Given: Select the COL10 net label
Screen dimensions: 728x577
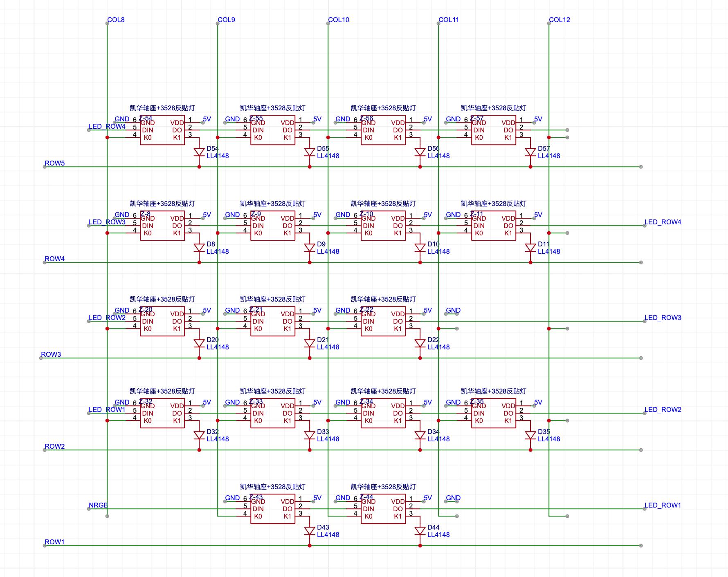Looking at the screenshot, I should [339, 20].
